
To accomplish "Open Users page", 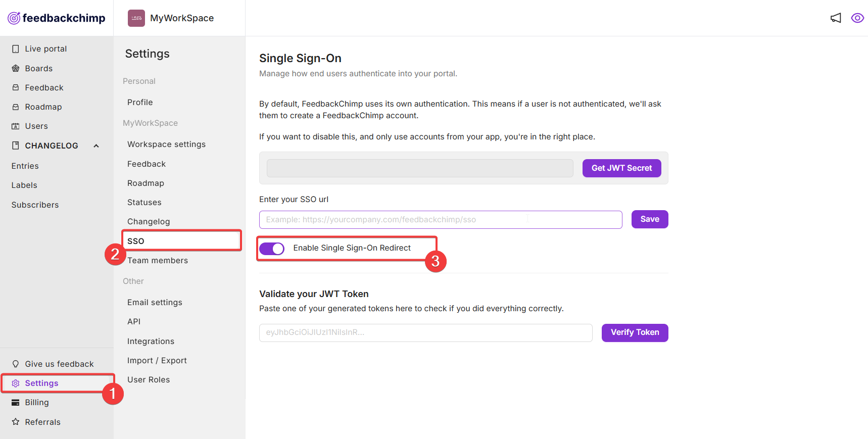I will (36, 126).
